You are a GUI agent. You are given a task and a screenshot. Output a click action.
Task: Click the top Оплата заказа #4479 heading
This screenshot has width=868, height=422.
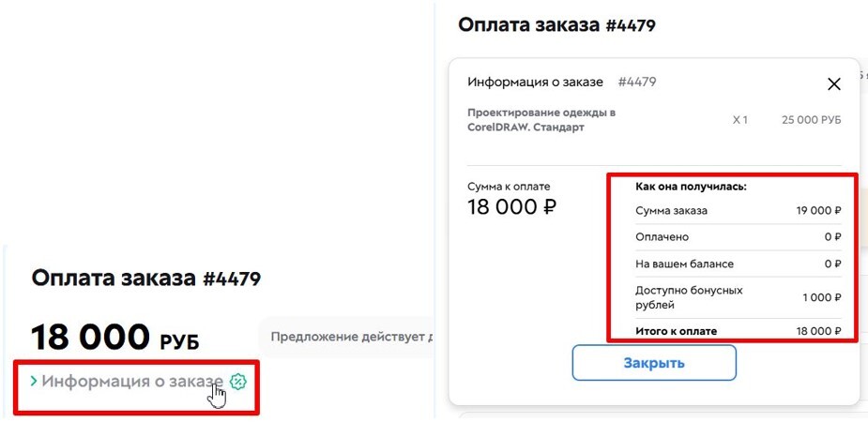tap(556, 24)
